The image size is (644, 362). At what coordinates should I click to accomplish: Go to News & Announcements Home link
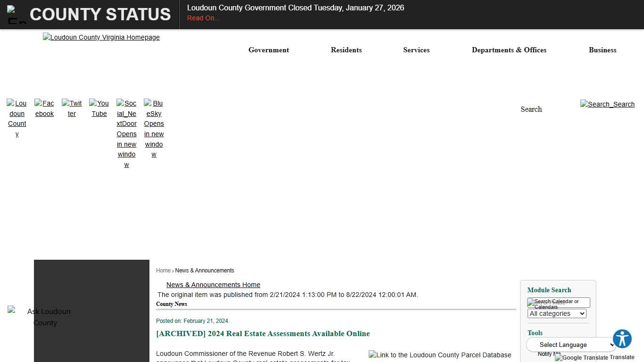213,285
